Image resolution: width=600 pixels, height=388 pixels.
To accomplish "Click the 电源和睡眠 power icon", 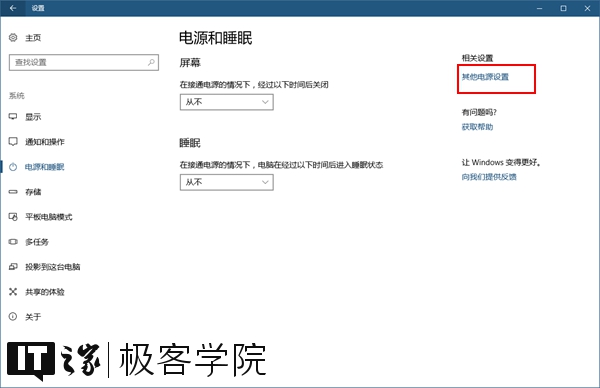I will pos(13,167).
